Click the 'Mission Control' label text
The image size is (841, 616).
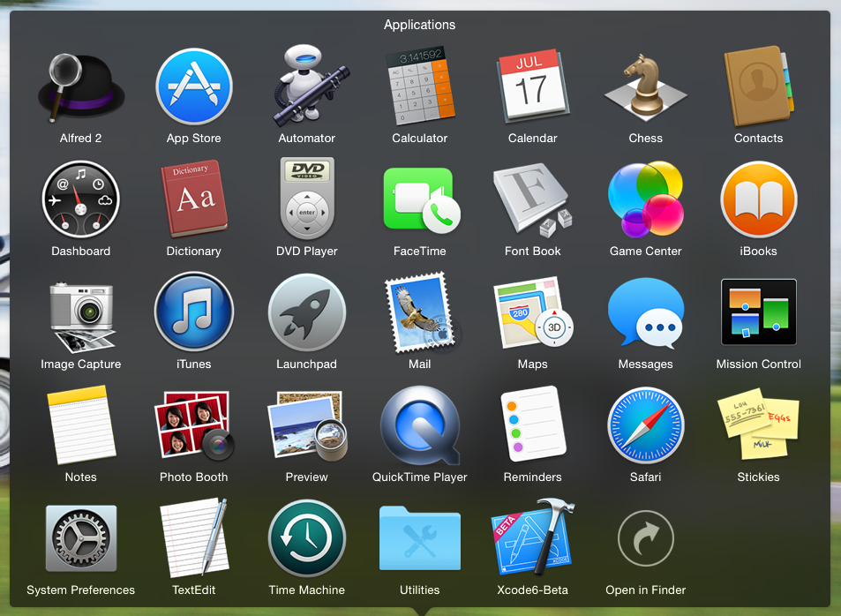click(x=758, y=364)
